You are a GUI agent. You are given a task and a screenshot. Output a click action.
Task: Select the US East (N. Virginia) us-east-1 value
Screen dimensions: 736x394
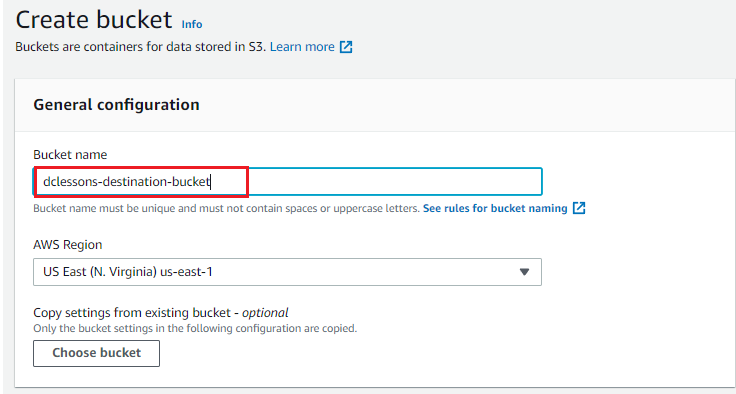pyautogui.click(x=128, y=272)
